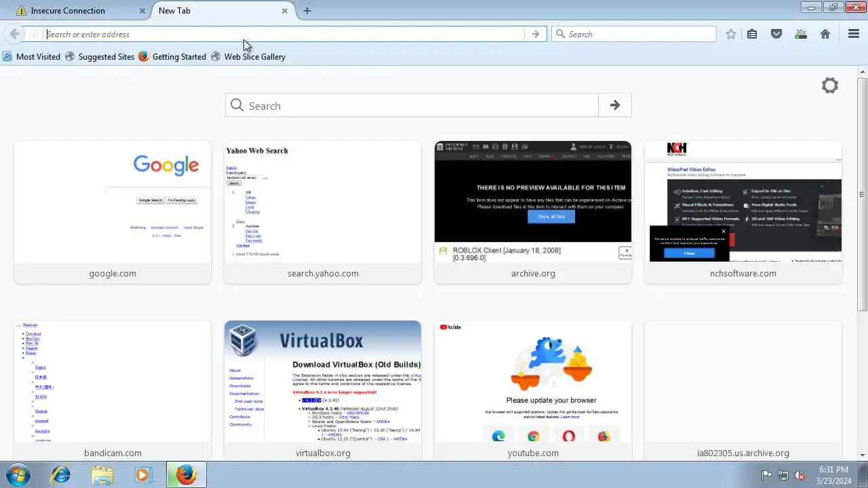Open Windows Media Player from taskbar

[x=142, y=474]
